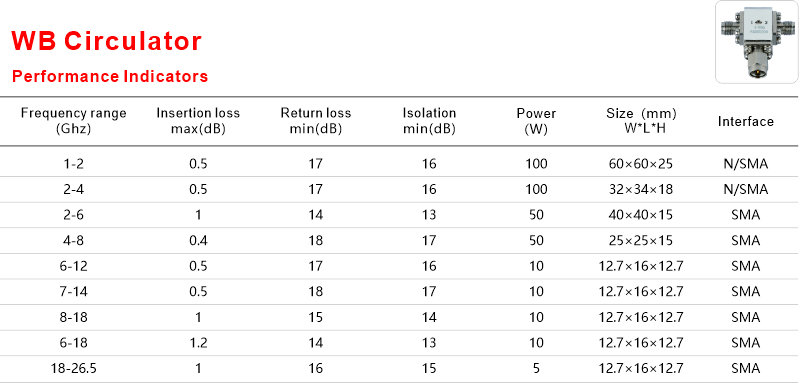Select the 18-26.5 frequency range cell

click(x=73, y=368)
